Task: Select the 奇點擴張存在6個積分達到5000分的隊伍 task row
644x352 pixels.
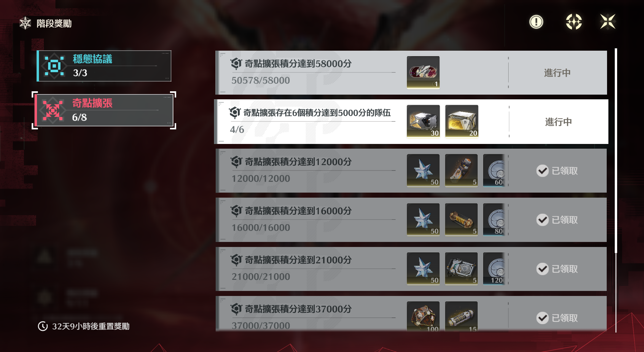Action: coord(411,121)
